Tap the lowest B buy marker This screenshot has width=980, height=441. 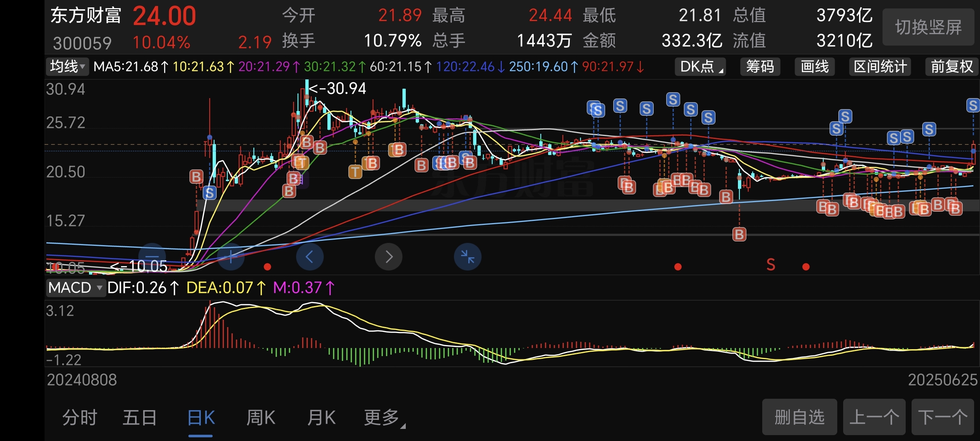pos(739,234)
